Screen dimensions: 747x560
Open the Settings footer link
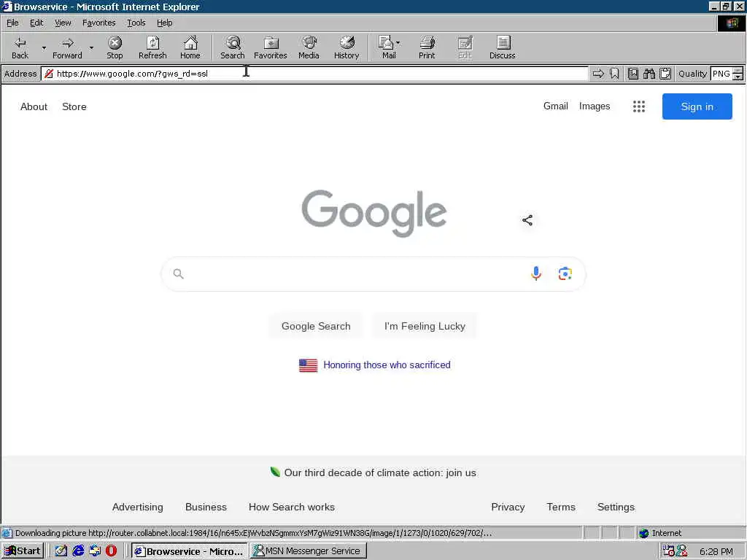(x=616, y=507)
